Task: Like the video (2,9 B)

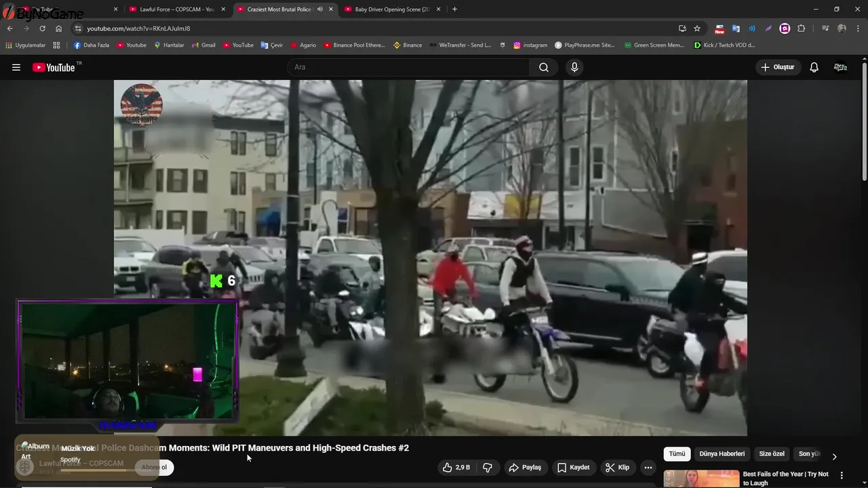Action: pos(456,468)
